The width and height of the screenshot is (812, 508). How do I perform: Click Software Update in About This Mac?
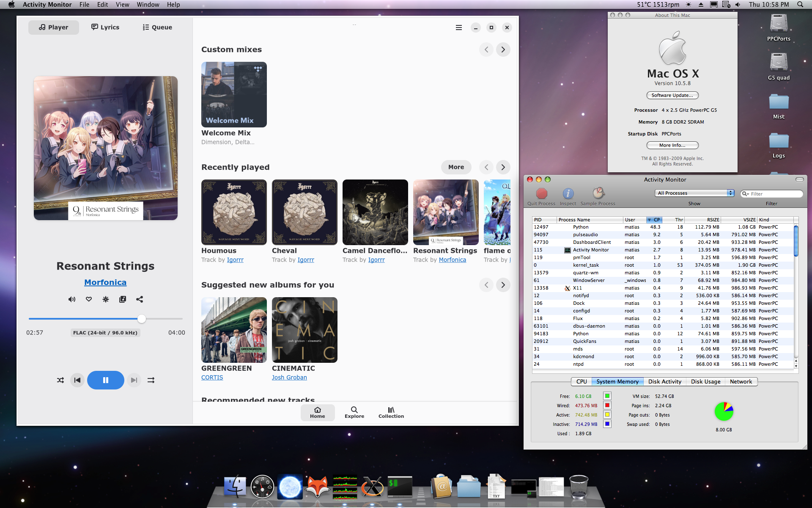coord(672,95)
